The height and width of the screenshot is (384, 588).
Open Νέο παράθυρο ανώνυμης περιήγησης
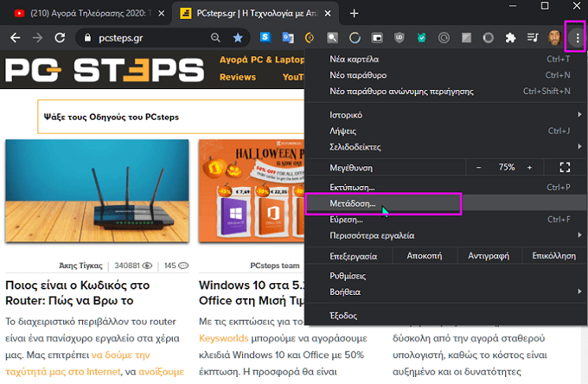pyautogui.click(x=446, y=91)
